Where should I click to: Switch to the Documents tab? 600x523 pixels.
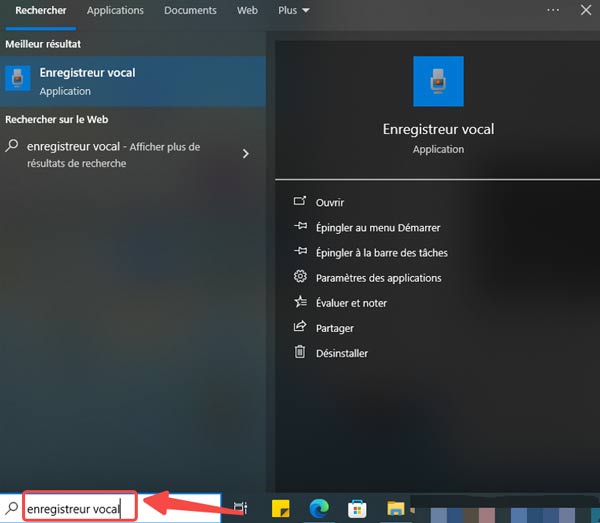click(x=189, y=10)
